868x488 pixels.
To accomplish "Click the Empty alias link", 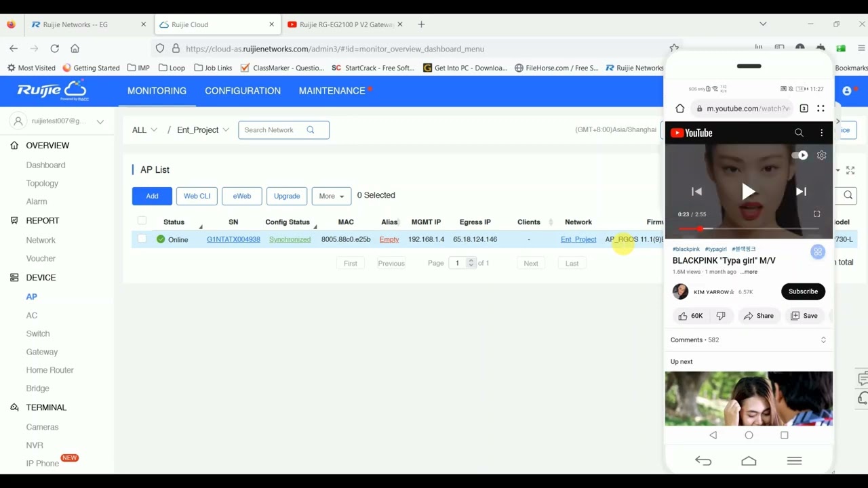I will pyautogui.click(x=389, y=239).
